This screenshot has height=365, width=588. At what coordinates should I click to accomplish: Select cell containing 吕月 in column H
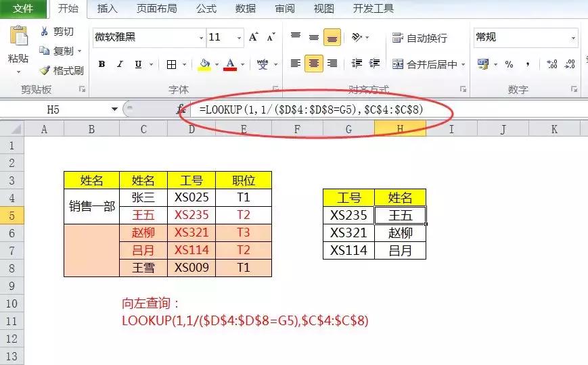400,250
